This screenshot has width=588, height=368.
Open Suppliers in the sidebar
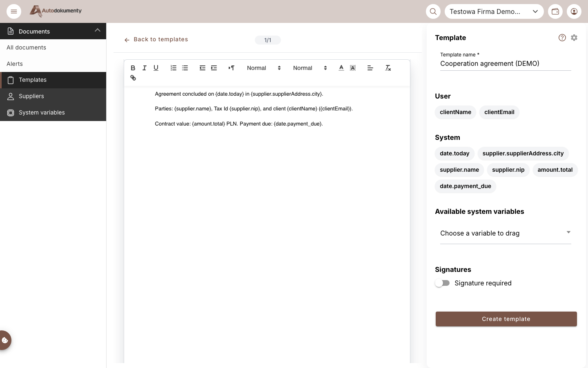53,96
